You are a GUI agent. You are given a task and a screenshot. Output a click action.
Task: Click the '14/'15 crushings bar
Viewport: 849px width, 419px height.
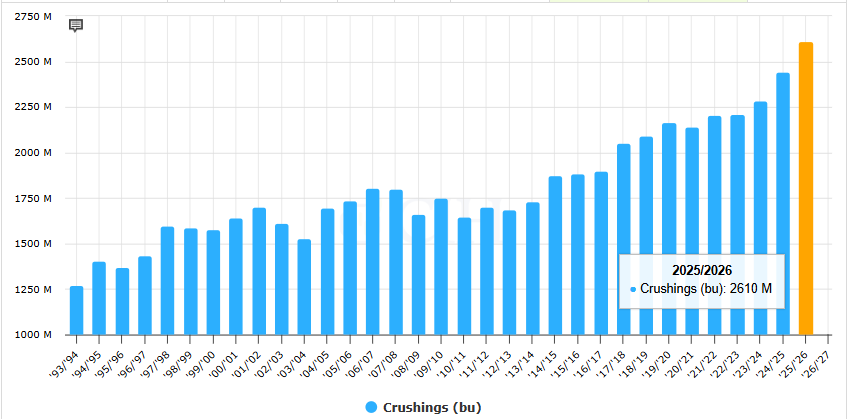pos(555,256)
